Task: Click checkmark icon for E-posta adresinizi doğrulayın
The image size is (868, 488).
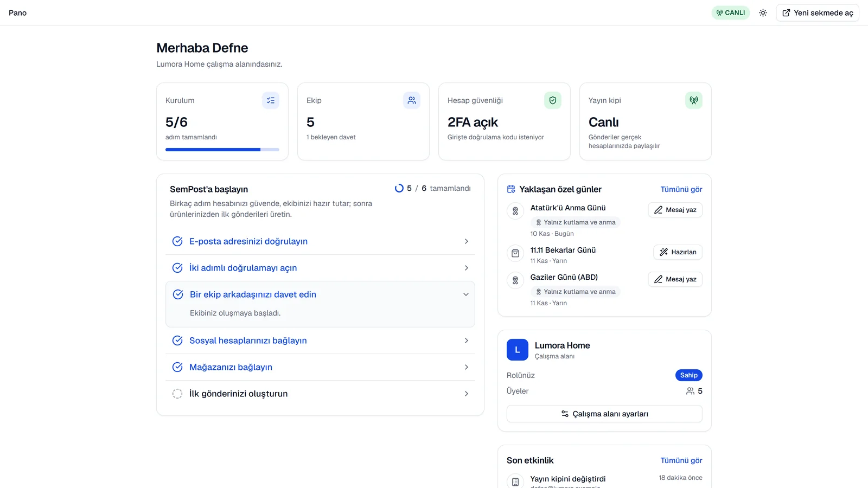Action: pos(177,241)
